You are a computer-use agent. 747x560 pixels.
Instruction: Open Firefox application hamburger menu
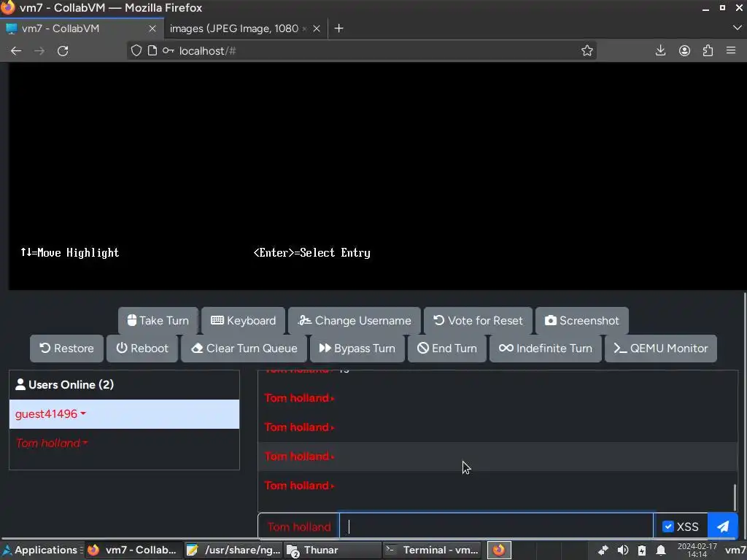[x=731, y=50]
